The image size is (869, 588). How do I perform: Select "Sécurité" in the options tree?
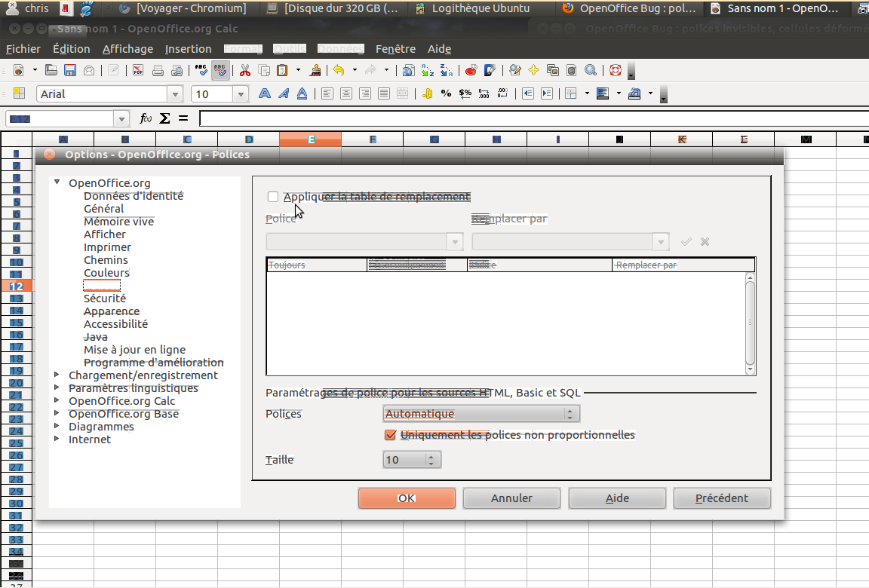[x=105, y=299]
